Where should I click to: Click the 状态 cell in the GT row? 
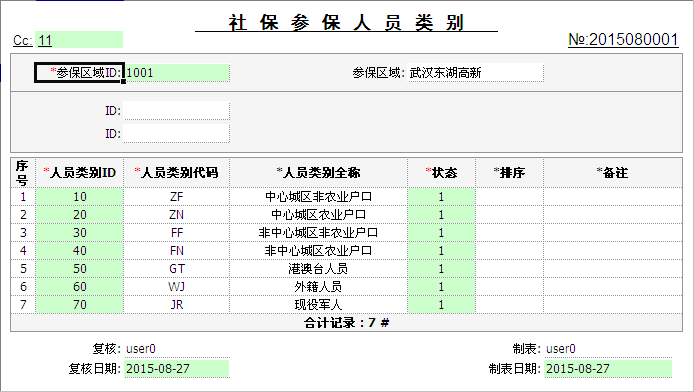coord(441,269)
